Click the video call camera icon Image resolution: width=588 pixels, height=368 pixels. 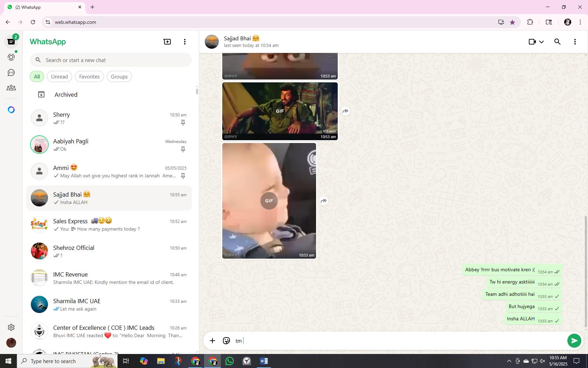pyautogui.click(x=532, y=42)
